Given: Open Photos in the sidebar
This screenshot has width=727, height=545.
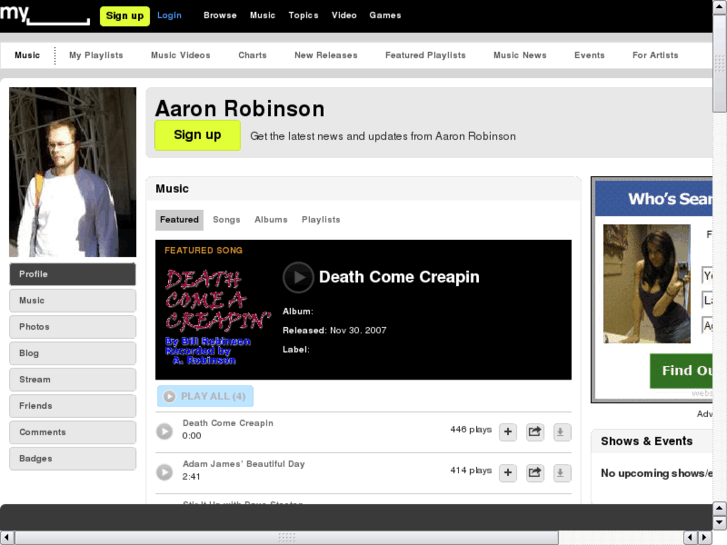Looking at the screenshot, I should click(x=72, y=327).
